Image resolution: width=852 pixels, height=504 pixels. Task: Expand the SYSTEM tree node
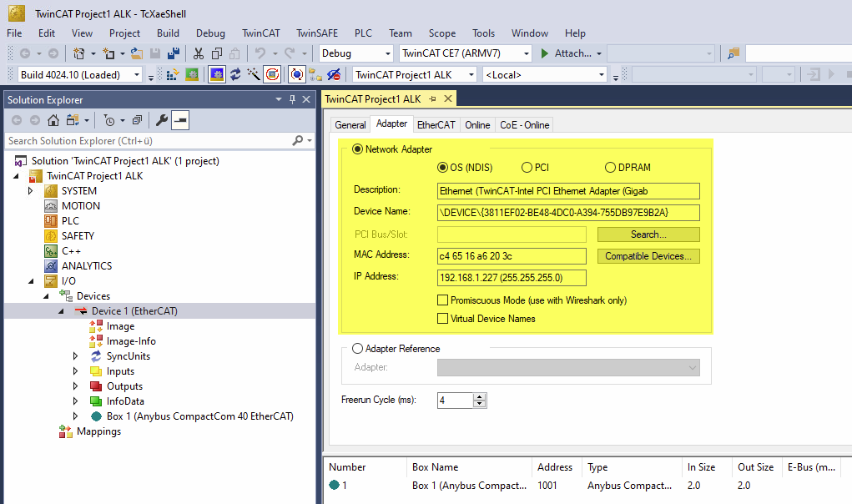[x=30, y=190]
